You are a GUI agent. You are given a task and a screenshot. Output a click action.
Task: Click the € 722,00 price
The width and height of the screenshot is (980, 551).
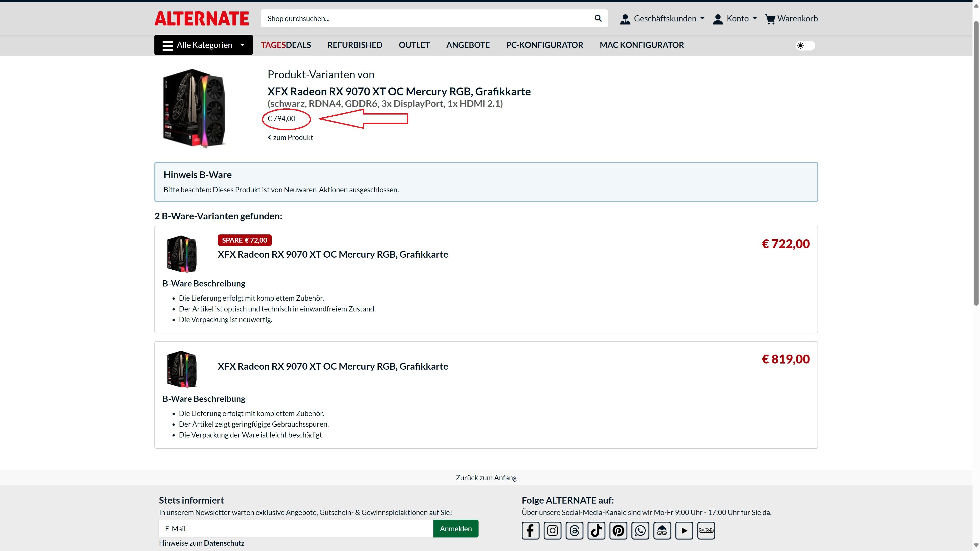coord(786,244)
